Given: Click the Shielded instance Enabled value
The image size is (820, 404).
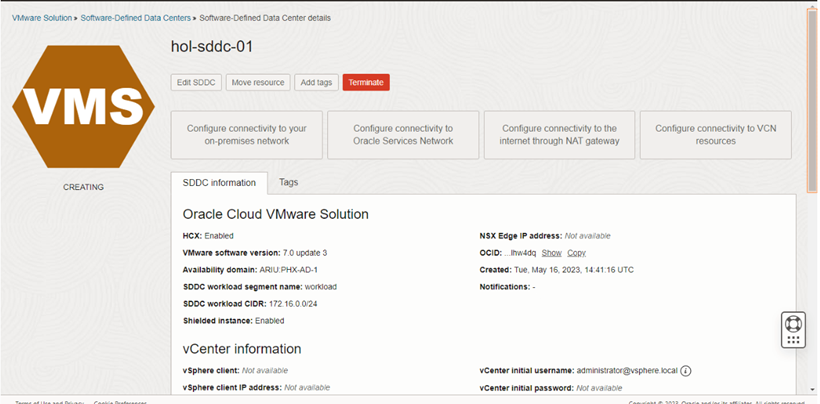Looking at the screenshot, I should click(x=270, y=321).
